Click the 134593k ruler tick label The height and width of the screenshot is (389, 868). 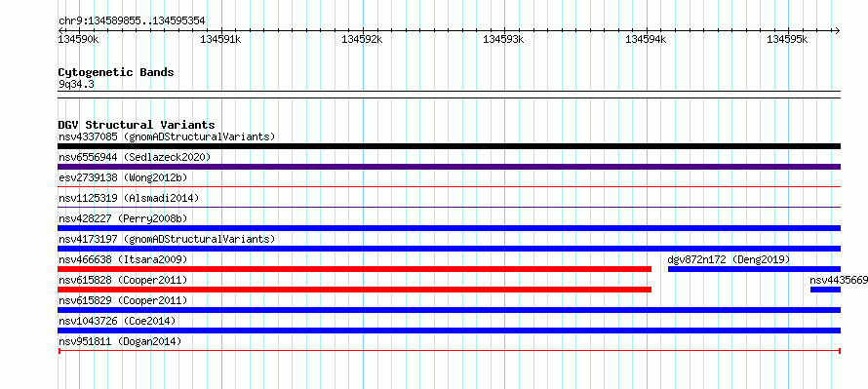pos(504,39)
